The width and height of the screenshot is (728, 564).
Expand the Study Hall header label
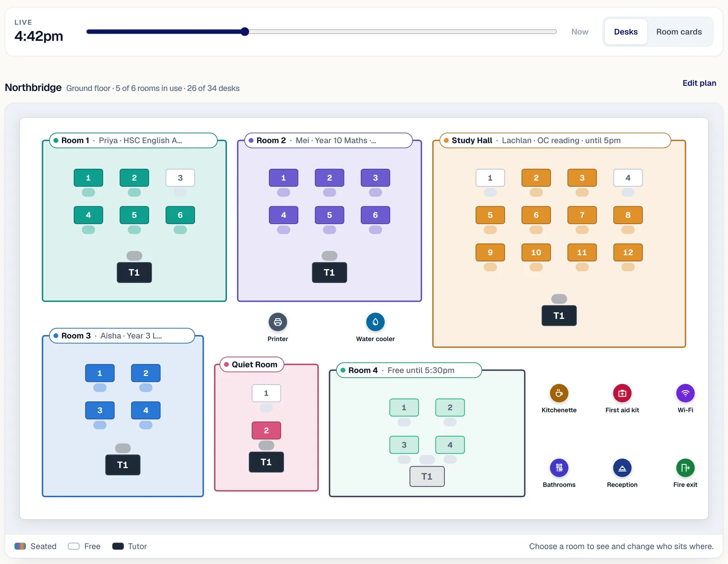pyautogui.click(x=555, y=141)
